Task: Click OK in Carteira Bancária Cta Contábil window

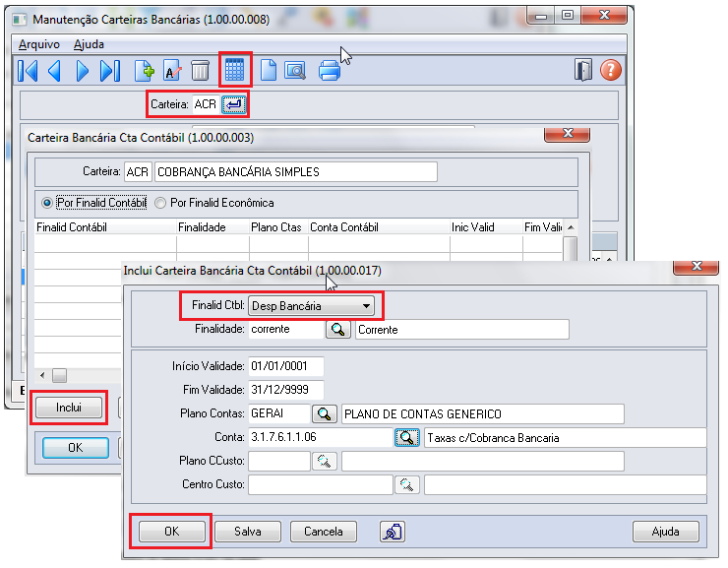Action: 76,448
